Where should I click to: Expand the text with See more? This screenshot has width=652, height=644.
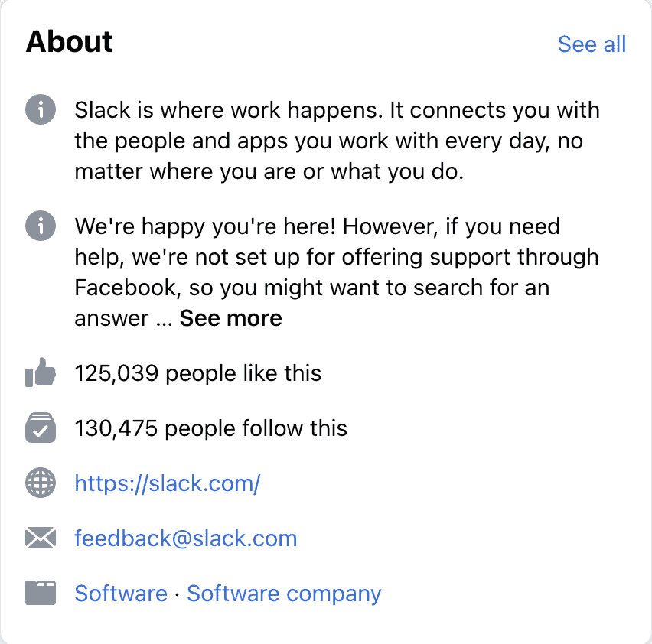click(x=231, y=318)
